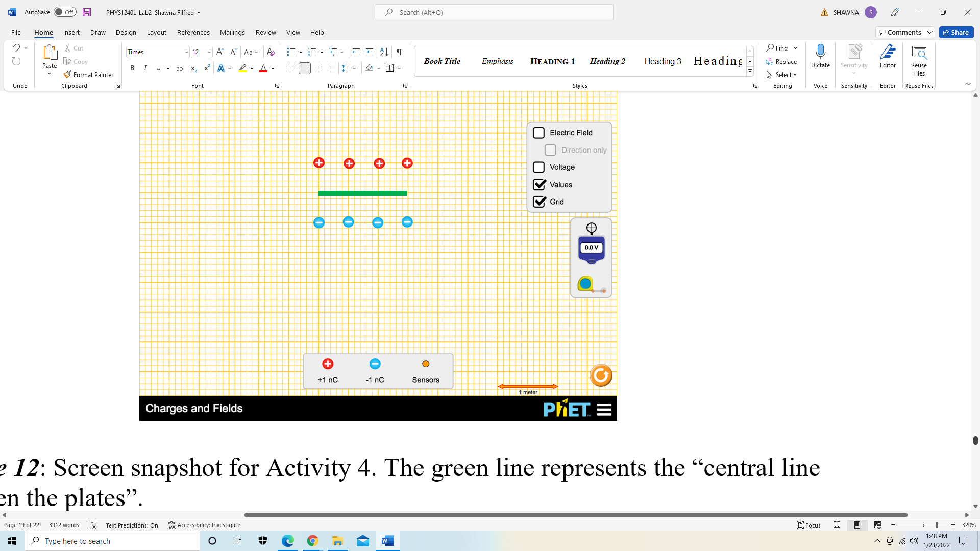Click the Share button
This screenshot has height=551, width=980.
click(x=956, y=32)
